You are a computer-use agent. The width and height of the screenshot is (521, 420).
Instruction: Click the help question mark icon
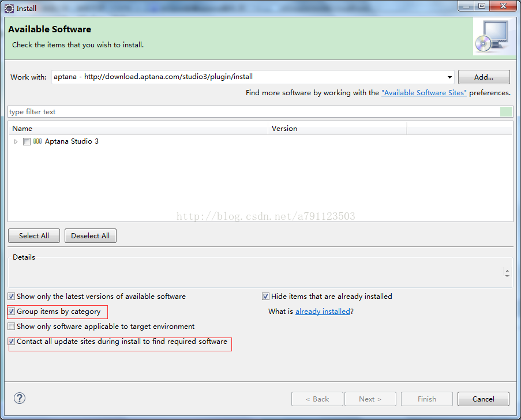(20, 398)
